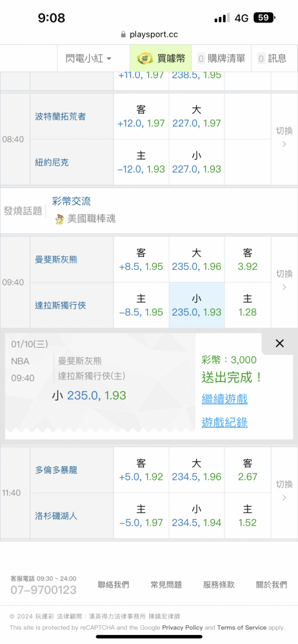Open the 訊息 messages tab
Screen dimensions: 298x644
click(x=272, y=59)
